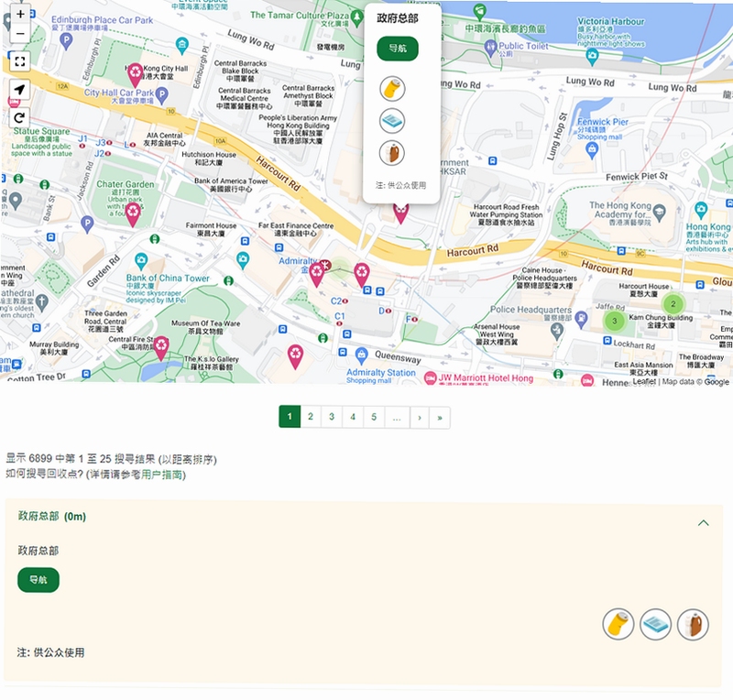Open the 用户指南 user guide link
This screenshot has height=700, width=733.
point(162,475)
